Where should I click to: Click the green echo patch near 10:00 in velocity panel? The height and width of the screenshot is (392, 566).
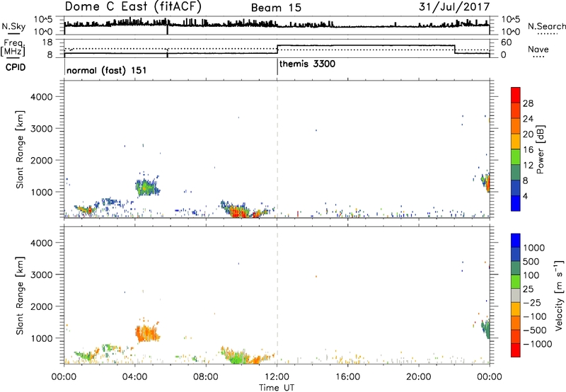tap(238, 359)
